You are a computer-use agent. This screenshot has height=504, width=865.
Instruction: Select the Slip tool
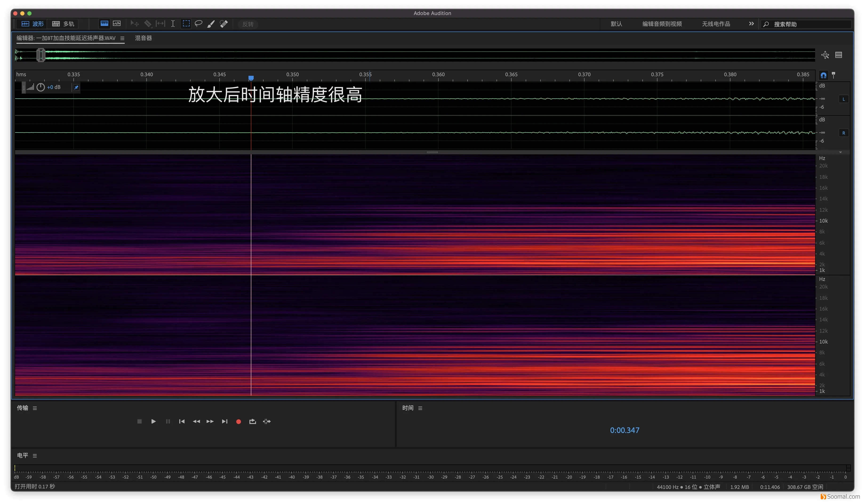pos(160,24)
